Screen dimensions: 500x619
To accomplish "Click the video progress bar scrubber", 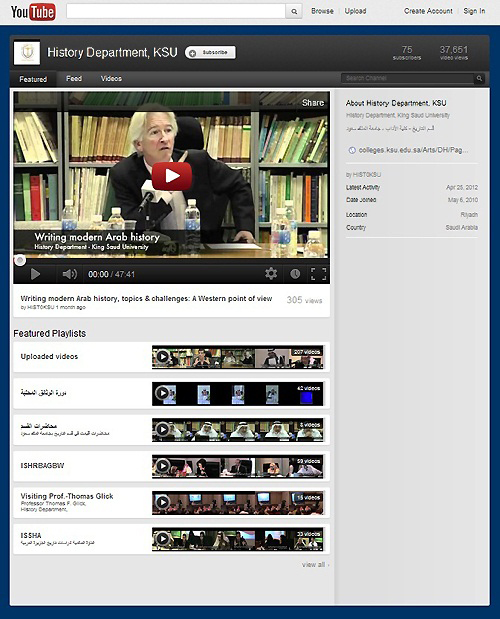I will [x=19, y=260].
